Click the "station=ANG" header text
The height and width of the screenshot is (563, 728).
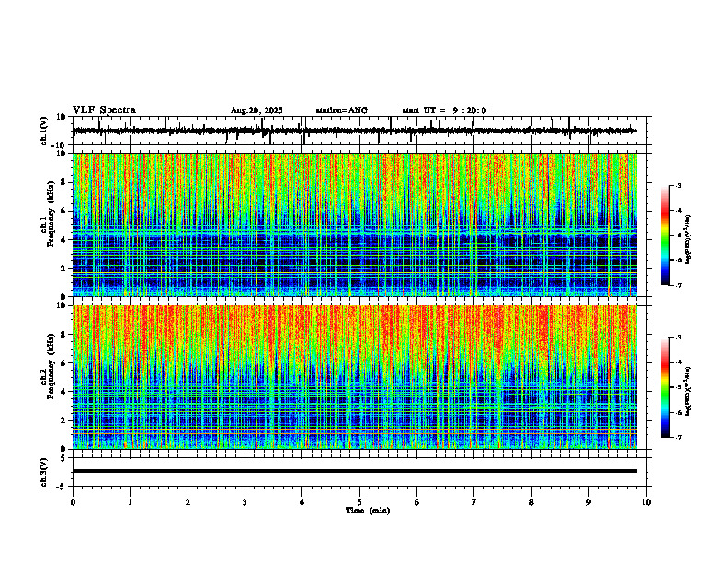click(x=341, y=110)
